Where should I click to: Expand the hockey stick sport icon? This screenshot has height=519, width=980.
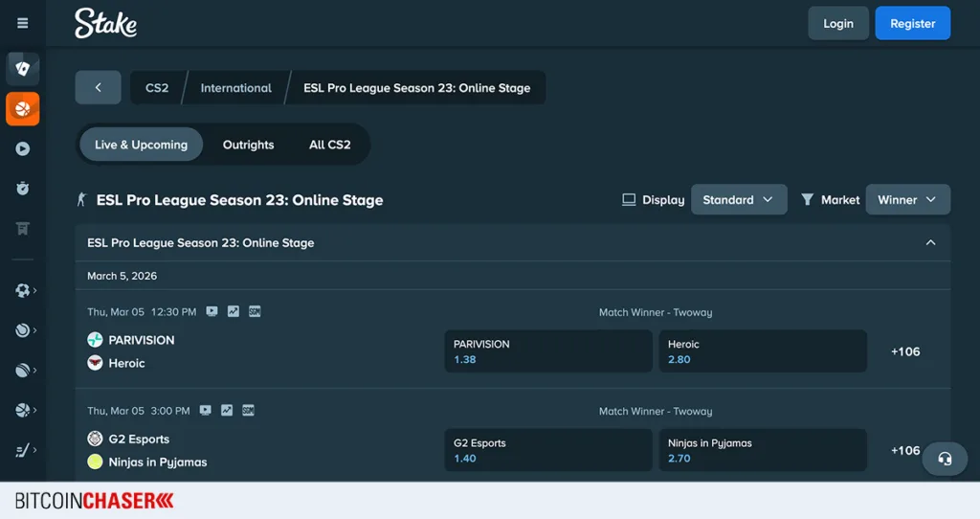click(x=23, y=450)
